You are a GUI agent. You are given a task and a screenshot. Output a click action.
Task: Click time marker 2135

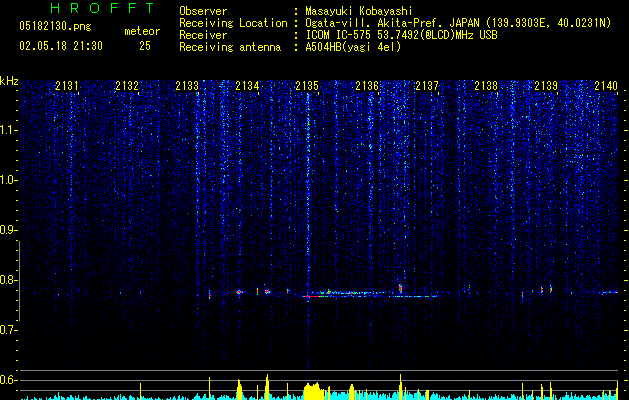click(307, 86)
